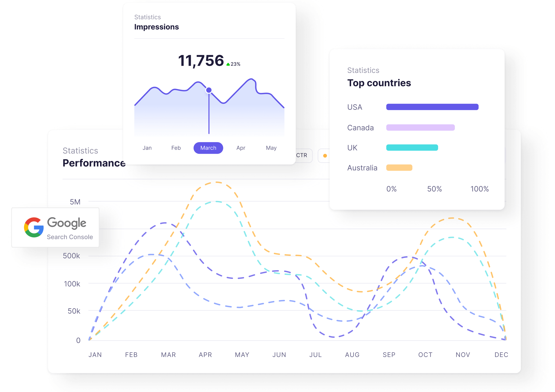Click the APR x-axis label
The image size is (555, 392).
click(x=205, y=355)
